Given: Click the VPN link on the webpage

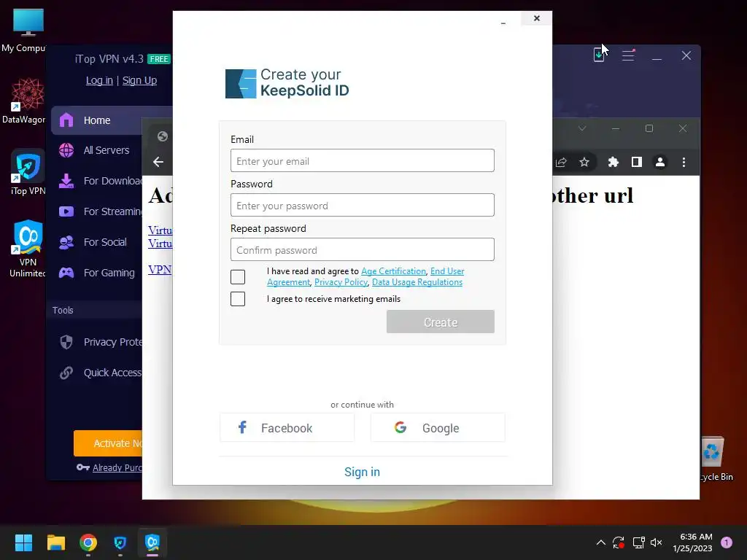Looking at the screenshot, I should [x=160, y=270].
